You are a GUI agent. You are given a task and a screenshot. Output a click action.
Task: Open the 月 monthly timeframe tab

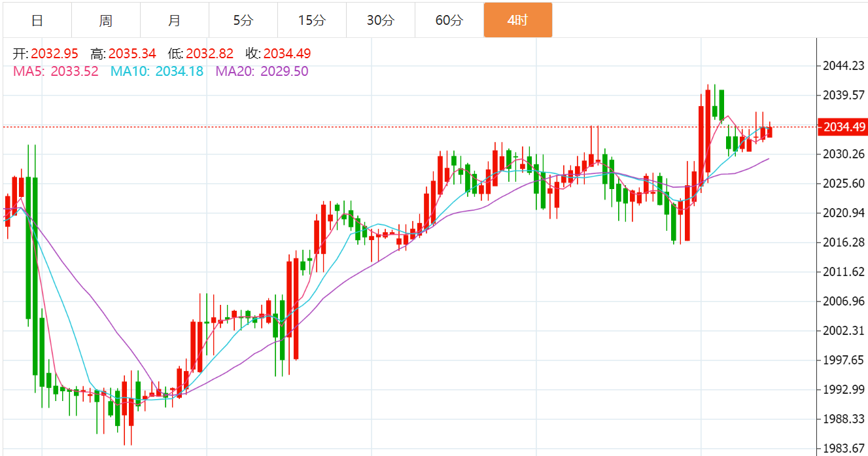175,20
